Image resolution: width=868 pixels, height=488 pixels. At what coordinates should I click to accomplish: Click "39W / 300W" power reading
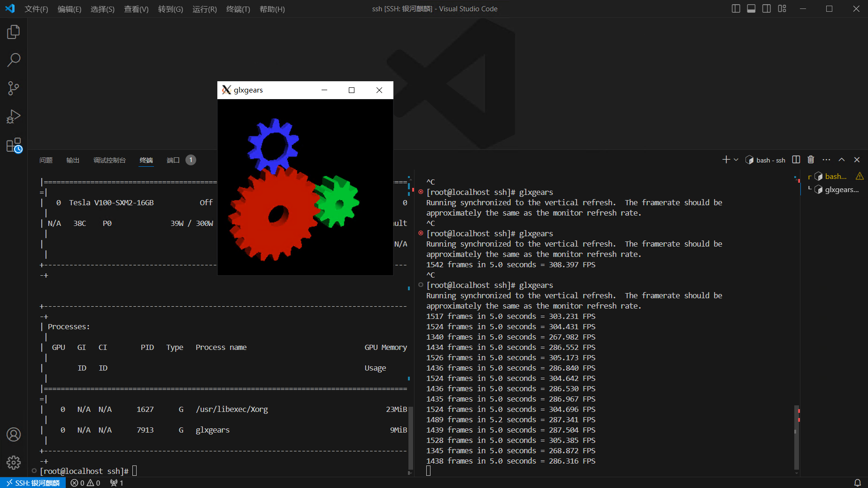click(x=192, y=223)
